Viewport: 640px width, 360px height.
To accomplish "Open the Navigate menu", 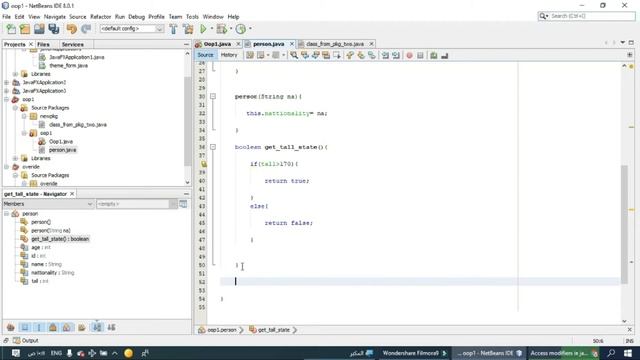I will [55, 17].
